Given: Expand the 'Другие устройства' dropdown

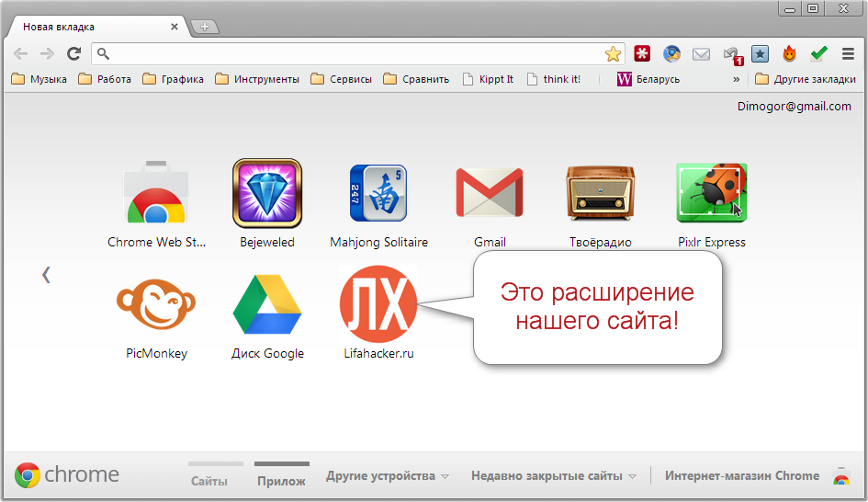Looking at the screenshot, I should click(x=388, y=476).
